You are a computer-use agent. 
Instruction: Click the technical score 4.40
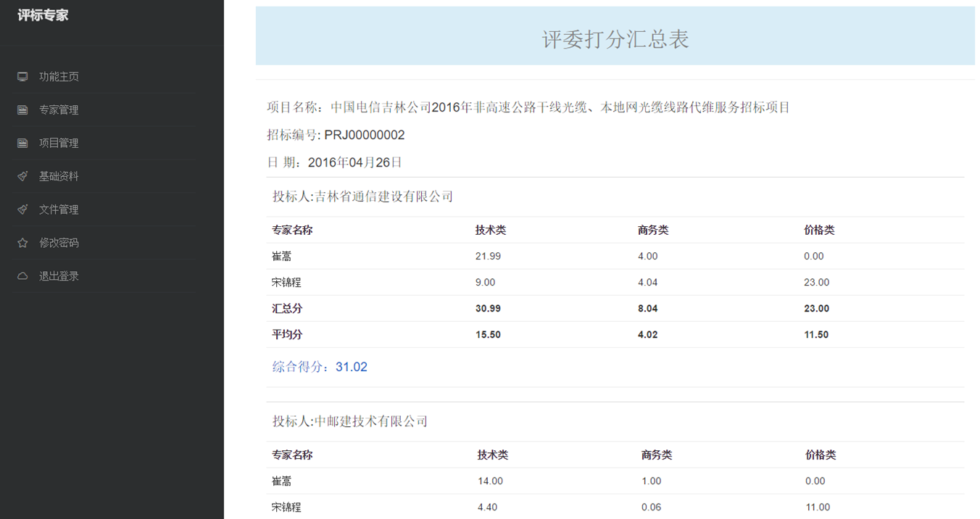488,507
